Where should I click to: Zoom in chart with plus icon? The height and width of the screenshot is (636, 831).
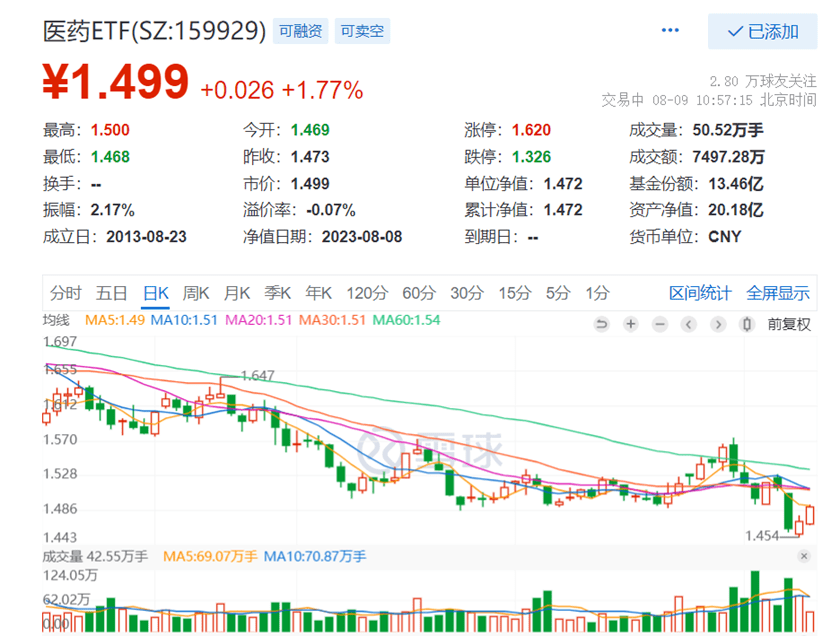(631, 324)
